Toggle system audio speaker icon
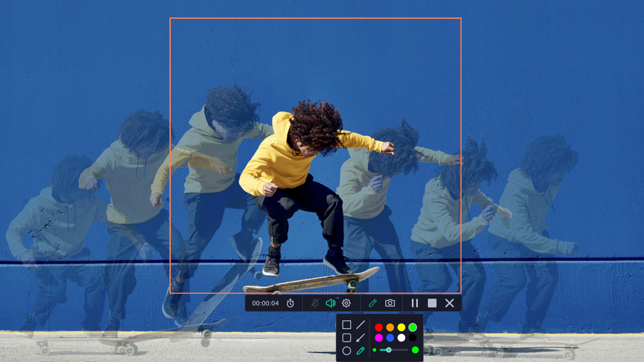This screenshot has height=362, width=644. pyautogui.click(x=330, y=303)
